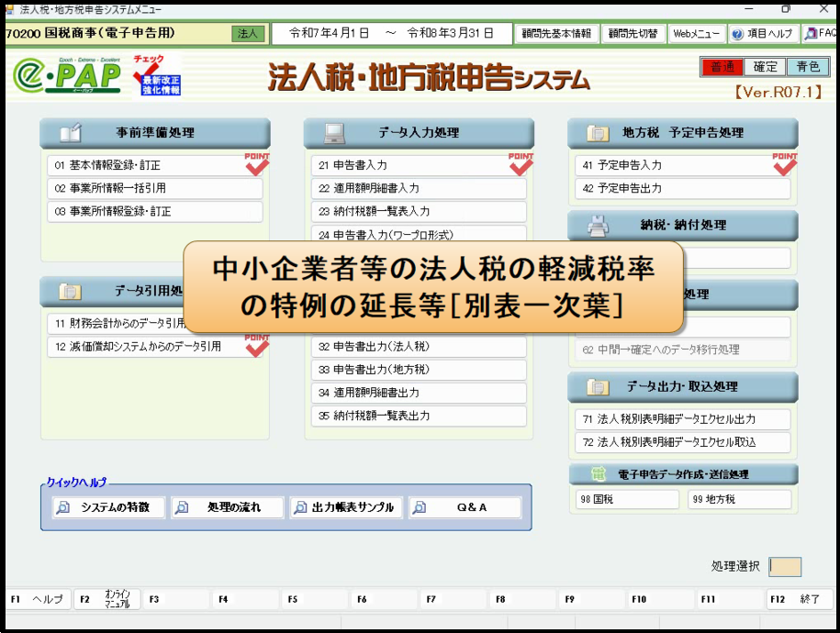840x633 pixels.
Task: Click the F1 ヘルプ function key
Action: 38,599
